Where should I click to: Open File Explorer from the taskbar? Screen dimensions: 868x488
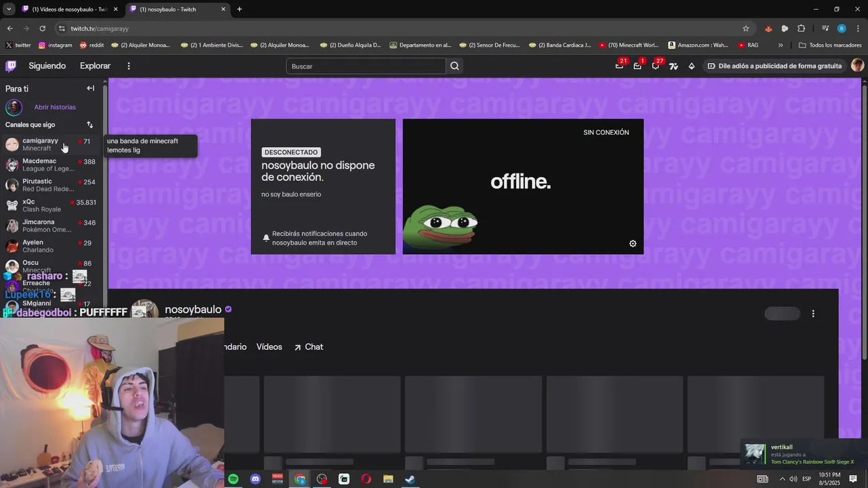pyautogui.click(x=388, y=479)
